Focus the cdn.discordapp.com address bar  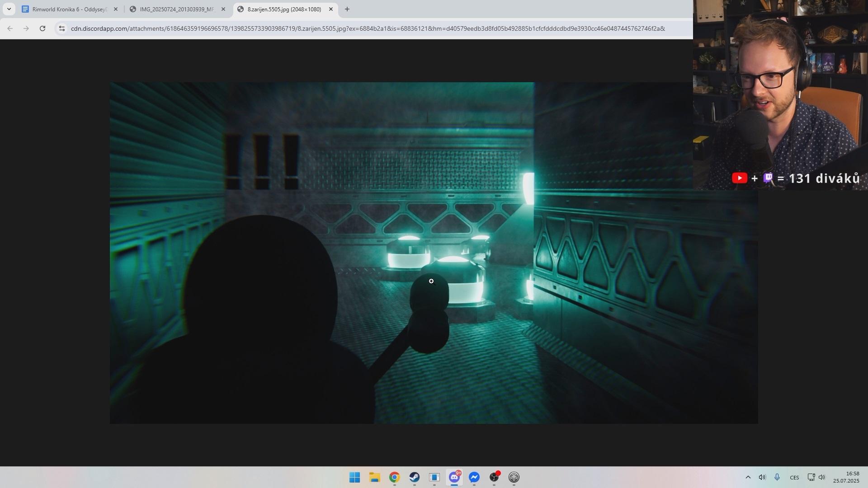pos(368,28)
